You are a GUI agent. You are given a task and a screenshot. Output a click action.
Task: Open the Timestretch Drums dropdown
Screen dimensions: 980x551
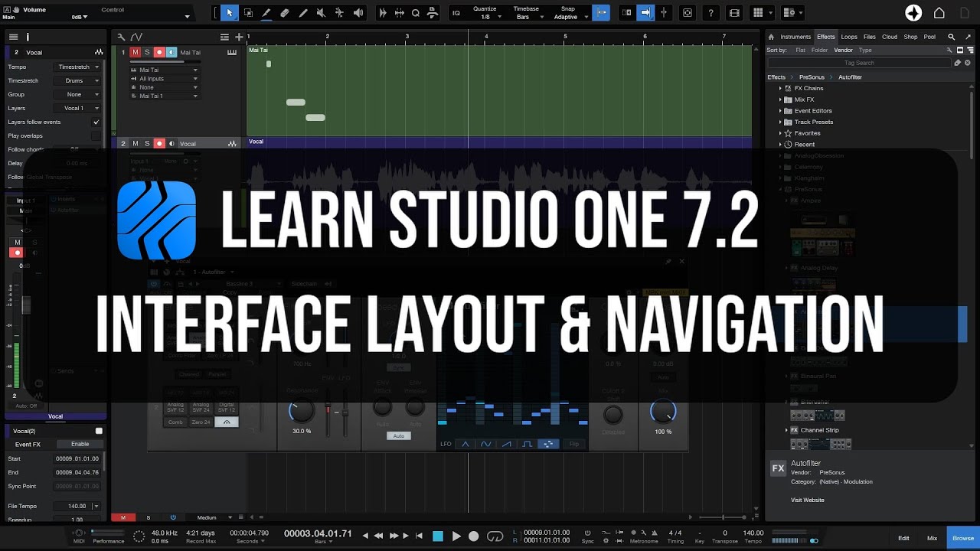(77, 80)
